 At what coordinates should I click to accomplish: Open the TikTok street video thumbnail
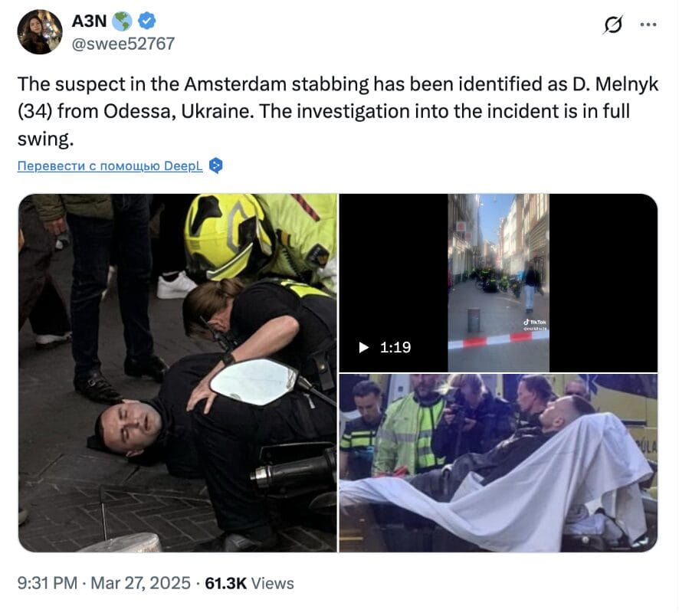coord(498,283)
